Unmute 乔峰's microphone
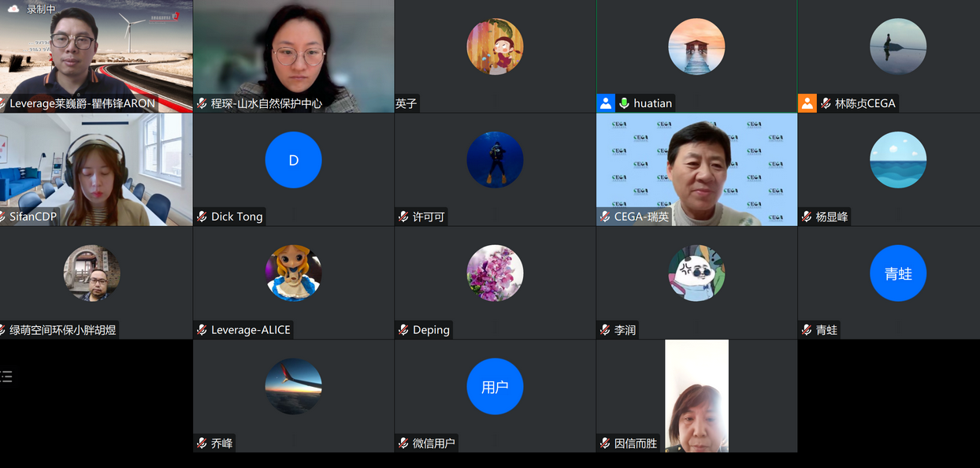This screenshot has width=980, height=468. coord(200,443)
